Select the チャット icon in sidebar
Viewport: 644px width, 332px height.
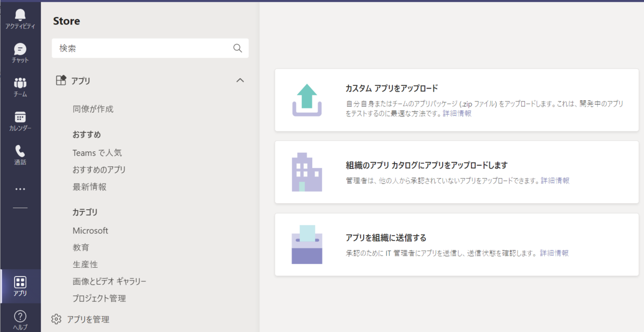point(20,51)
